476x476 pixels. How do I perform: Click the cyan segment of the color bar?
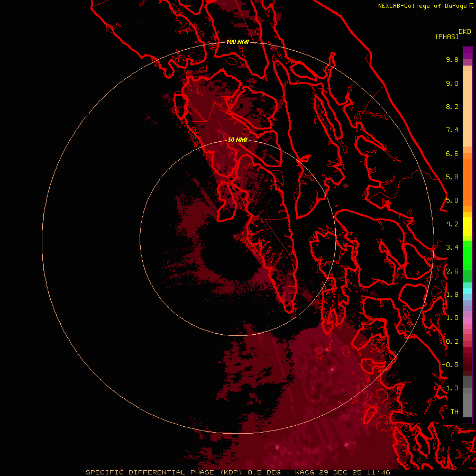coord(467,291)
